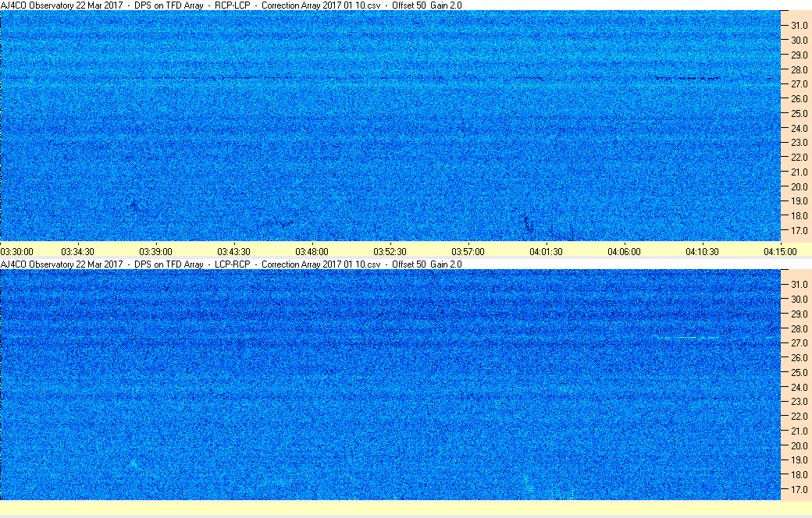Pick the 03:52:30 time tick label

(390, 251)
